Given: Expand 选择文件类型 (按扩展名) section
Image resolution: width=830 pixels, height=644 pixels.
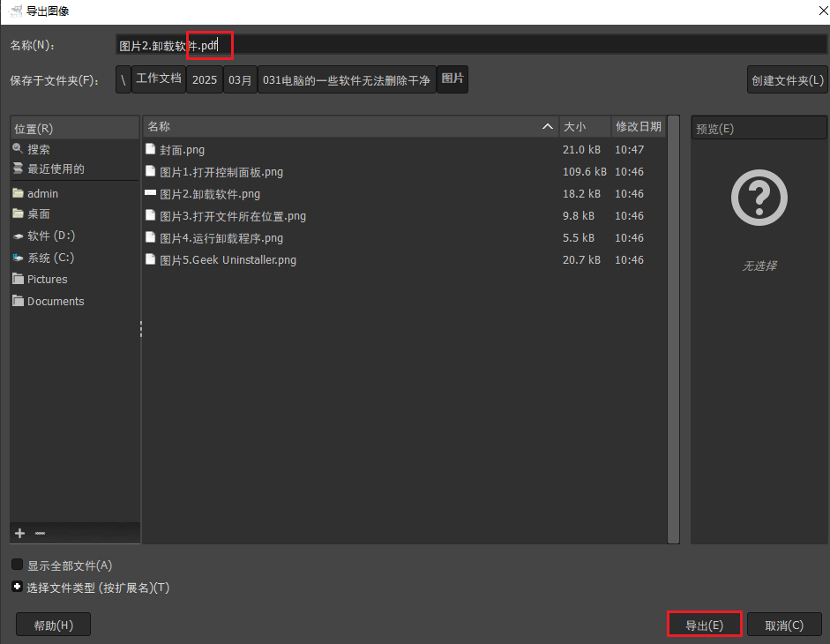Looking at the screenshot, I should coord(17,586).
